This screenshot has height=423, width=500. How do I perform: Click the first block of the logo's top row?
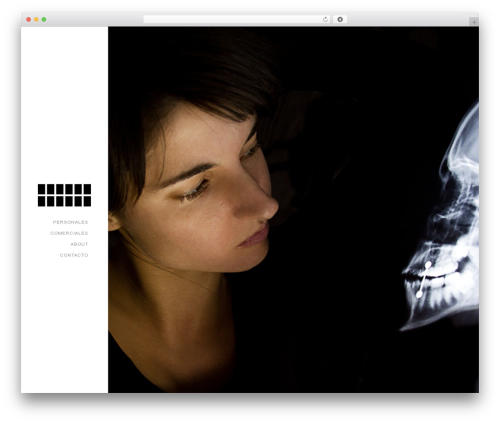click(42, 189)
